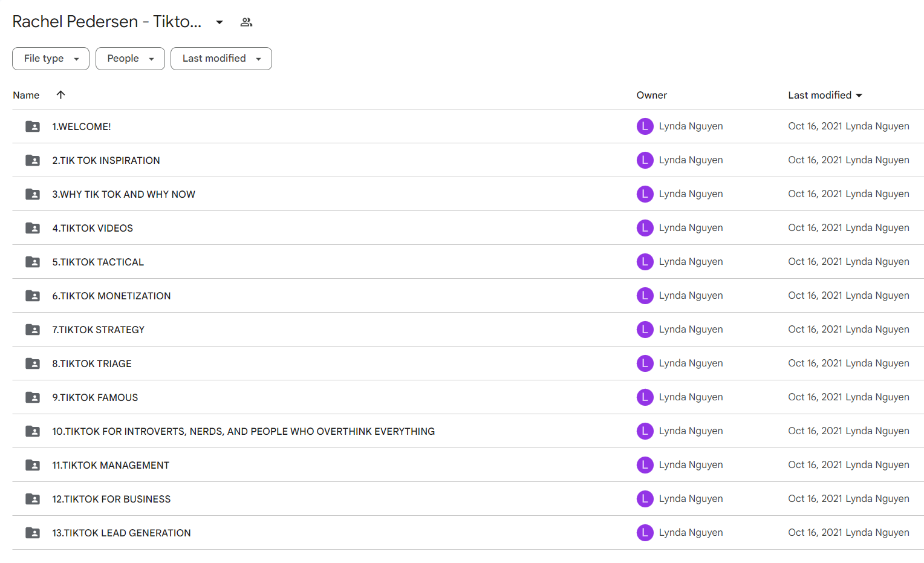Click the folder icon for 12.TIKTOK FOR BUSINESS
Image resolution: width=924 pixels, height=563 pixels.
(33, 499)
